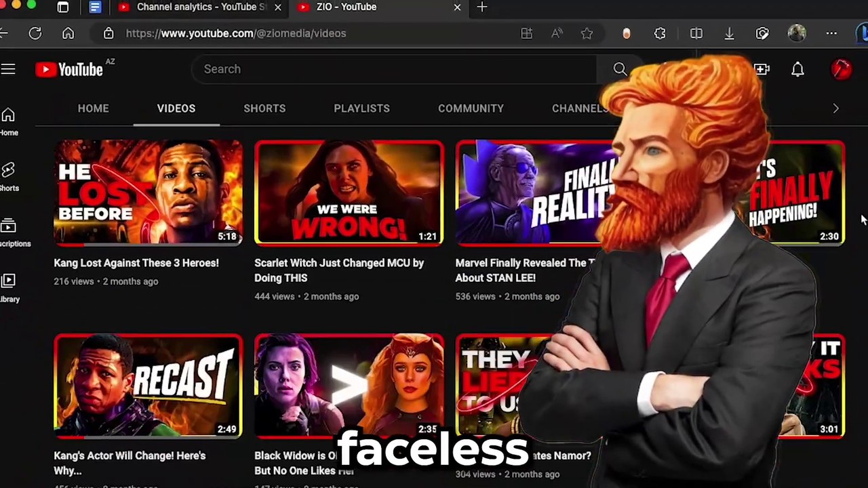Click the 2:49 duration badge
Screen dimensions: 868x488
click(x=227, y=429)
